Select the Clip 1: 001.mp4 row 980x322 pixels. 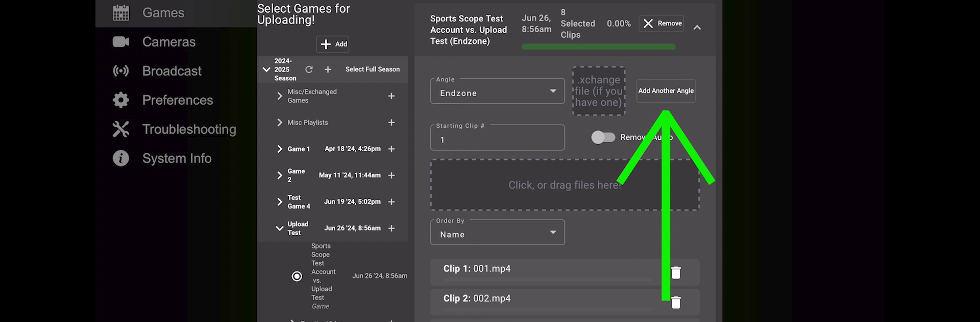click(565, 272)
